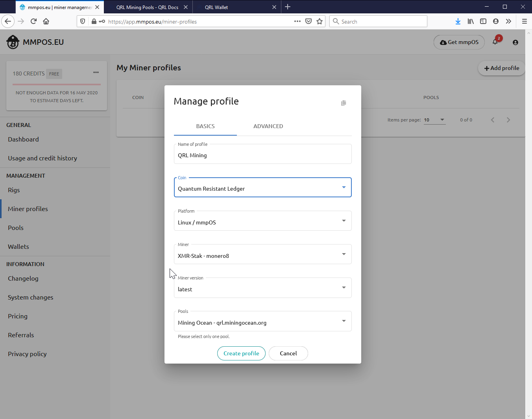
Task: Bookmark this page with star icon
Action: click(320, 21)
